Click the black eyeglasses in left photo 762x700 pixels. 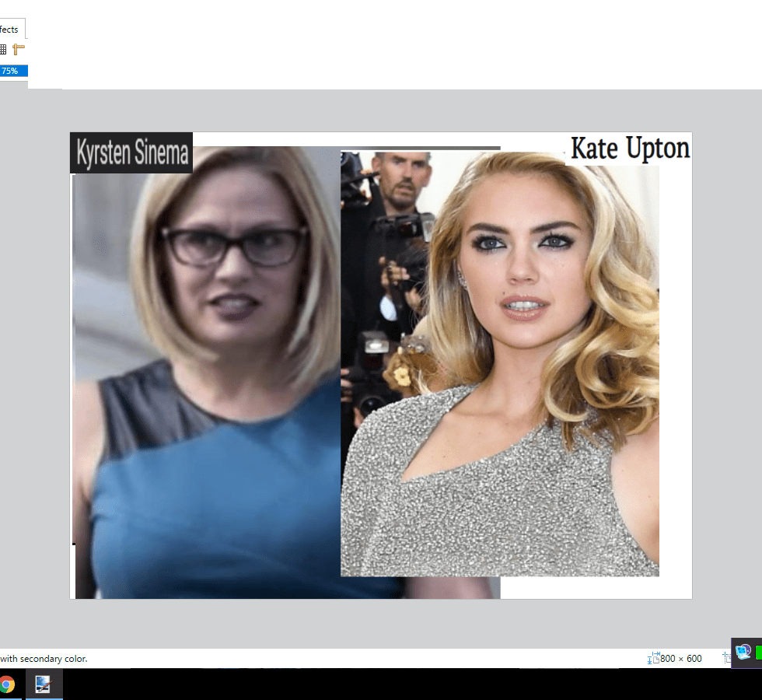pyautogui.click(x=233, y=247)
